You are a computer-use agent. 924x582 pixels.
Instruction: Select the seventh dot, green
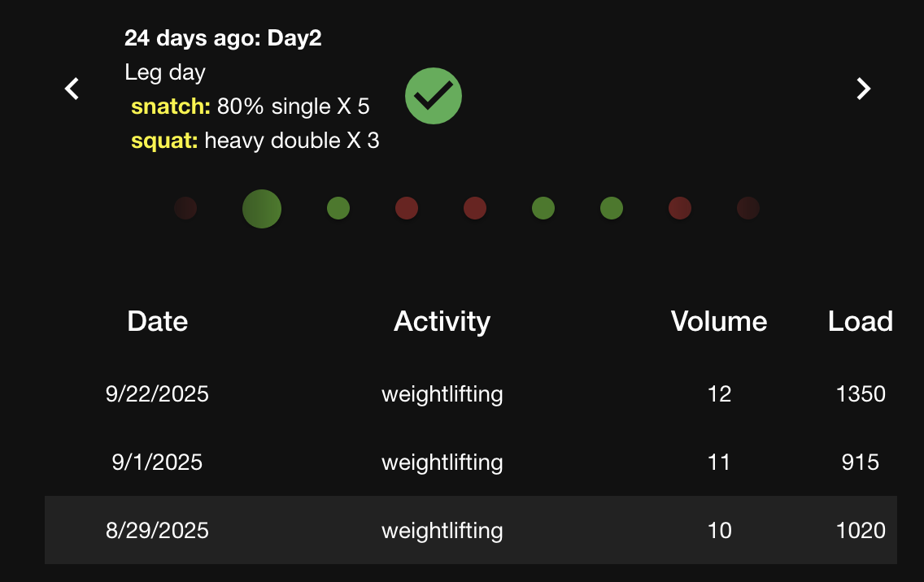[612, 208]
